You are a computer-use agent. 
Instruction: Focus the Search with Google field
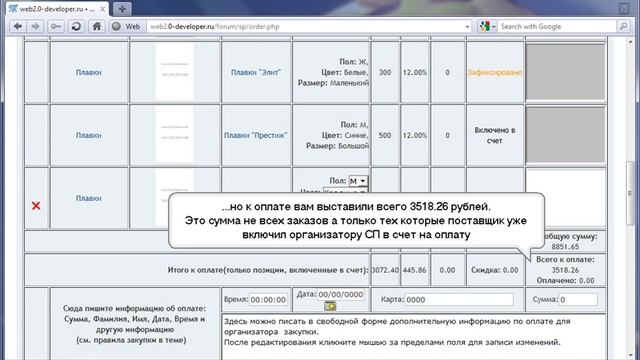tap(557, 27)
